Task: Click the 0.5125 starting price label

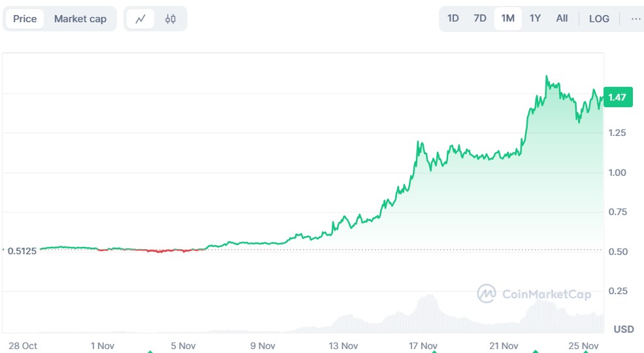Action: point(21,250)
